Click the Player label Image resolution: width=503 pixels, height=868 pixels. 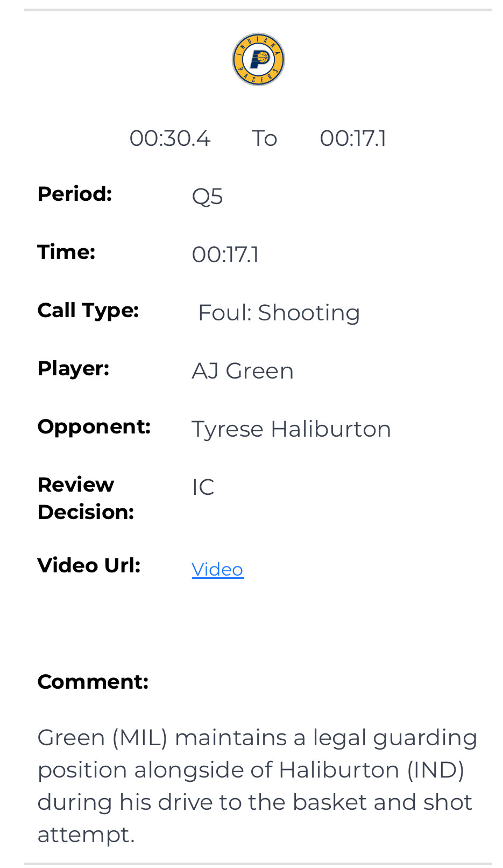[73, 368]
